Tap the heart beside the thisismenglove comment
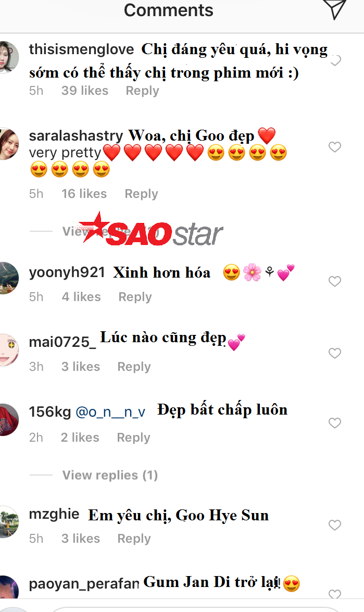This screenshot has width=364, height=612. click(335, 60)
